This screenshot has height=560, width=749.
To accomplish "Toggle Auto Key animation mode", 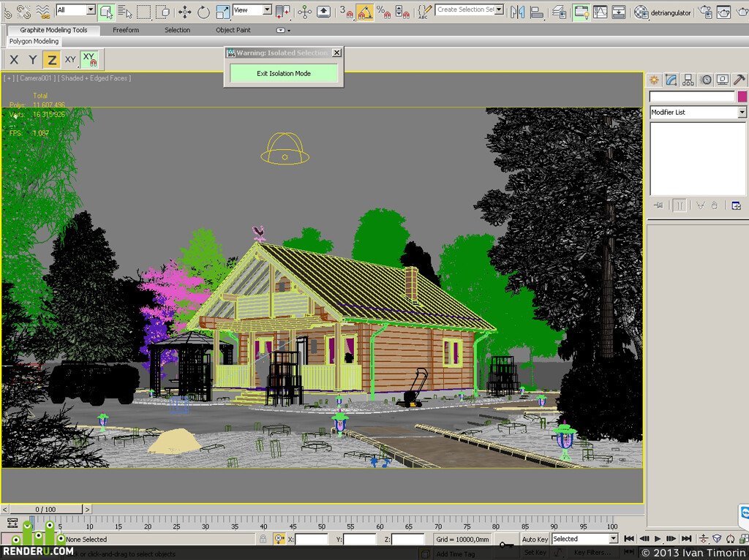I will tap(535, 539).
